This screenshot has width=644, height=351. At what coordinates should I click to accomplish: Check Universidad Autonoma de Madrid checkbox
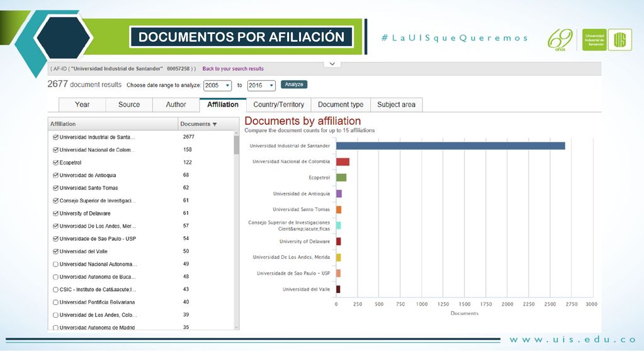55,328
